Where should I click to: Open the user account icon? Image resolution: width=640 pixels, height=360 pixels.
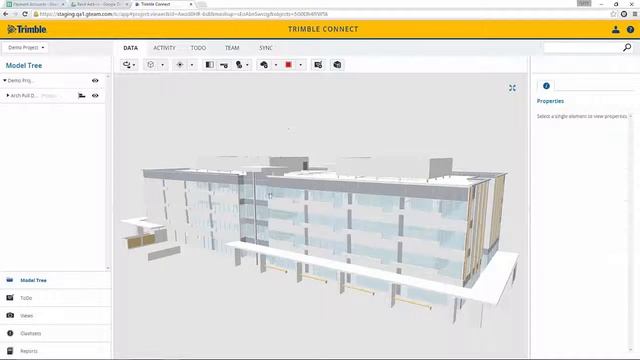click(616, 29)
